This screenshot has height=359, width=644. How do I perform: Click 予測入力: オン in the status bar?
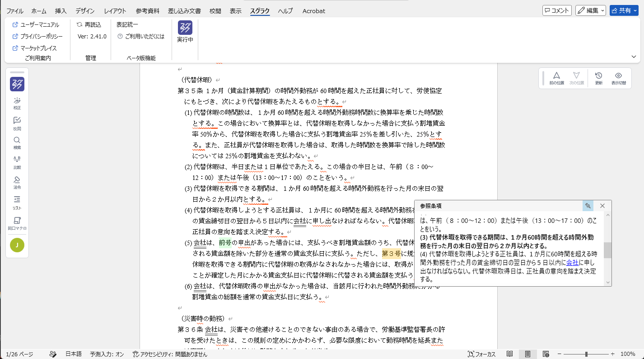[107, 354]
